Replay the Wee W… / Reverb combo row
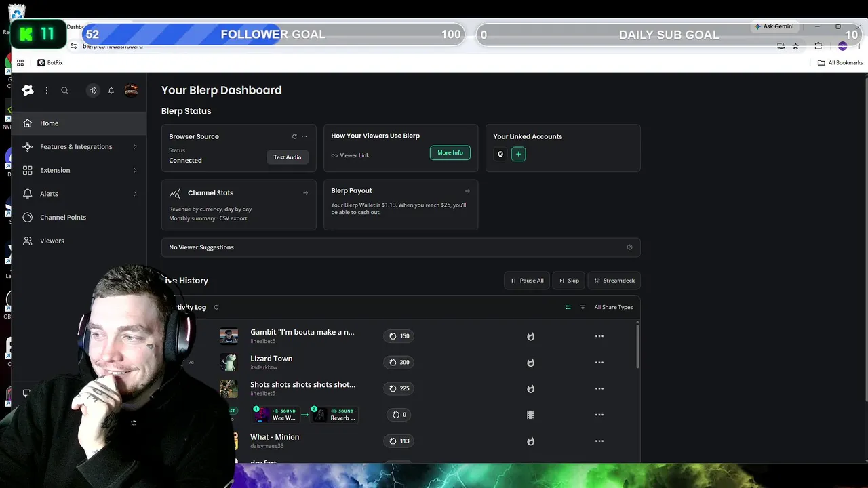 click(399, 415)
